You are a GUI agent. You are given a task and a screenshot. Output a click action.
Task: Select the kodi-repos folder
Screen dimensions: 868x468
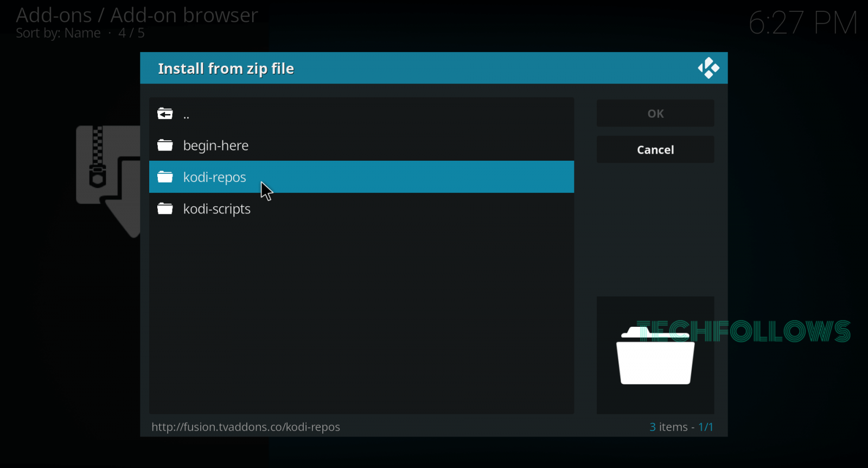[x=361, y=177]
